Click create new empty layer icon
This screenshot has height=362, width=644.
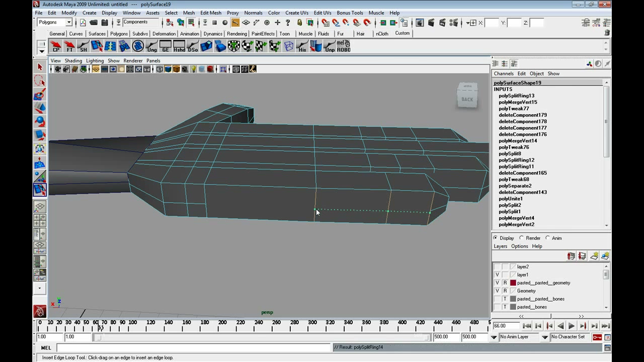click(594, 256)
